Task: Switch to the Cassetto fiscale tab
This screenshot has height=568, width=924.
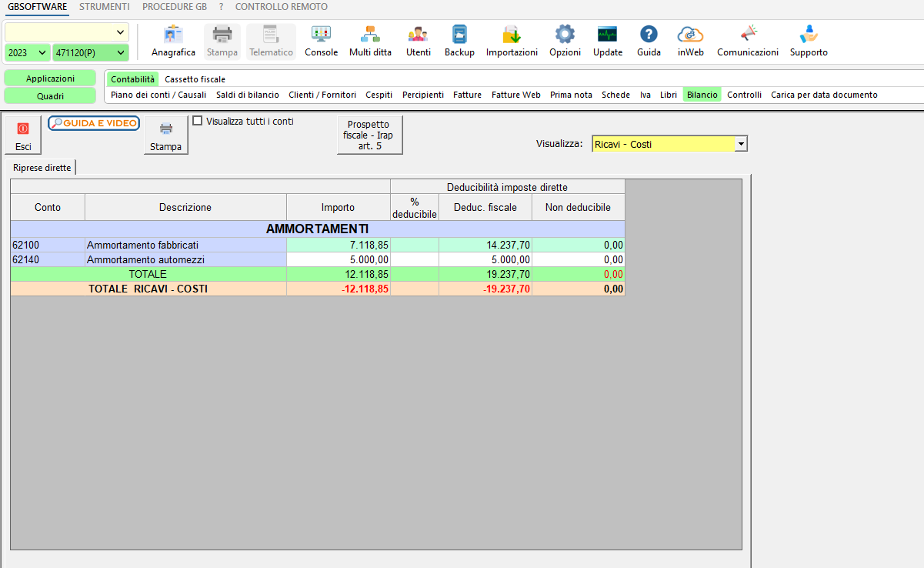Action: 195,79
